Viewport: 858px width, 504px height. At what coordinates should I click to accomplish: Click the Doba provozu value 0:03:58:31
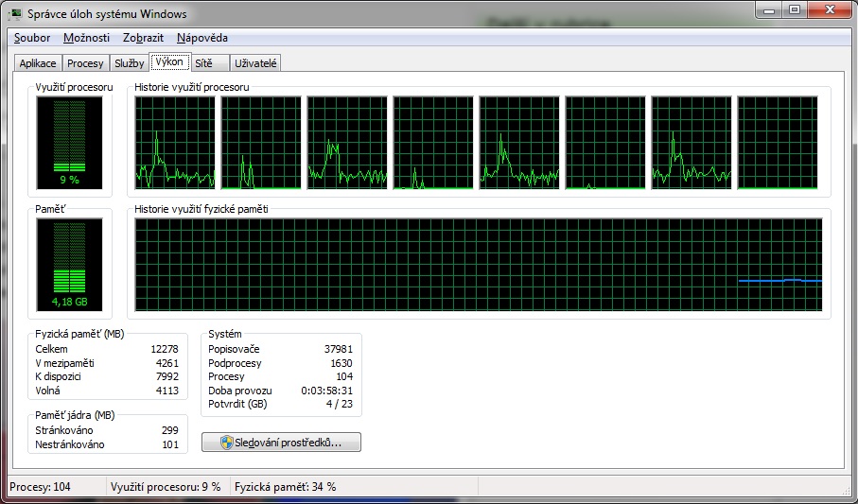[326, 391]
